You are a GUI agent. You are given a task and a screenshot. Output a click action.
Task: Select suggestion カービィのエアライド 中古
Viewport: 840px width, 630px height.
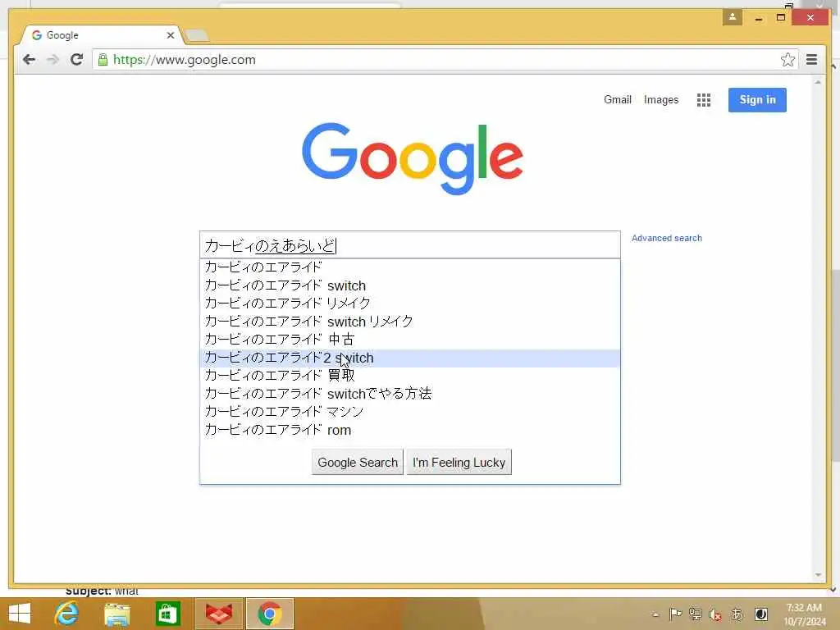(x=410, y=340)
